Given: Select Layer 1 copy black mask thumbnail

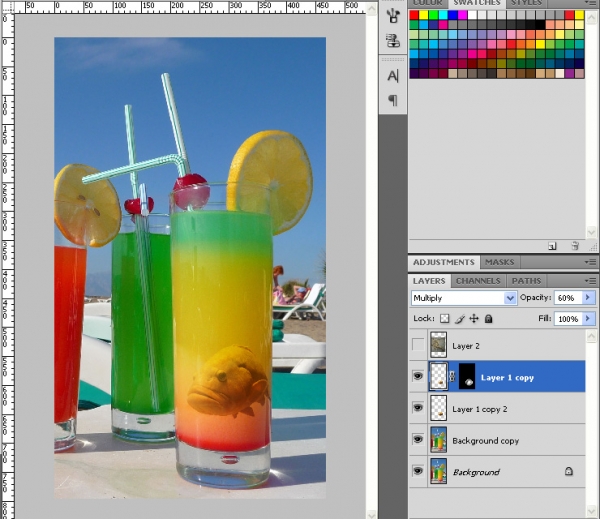Looking at the screenshot, I should (467, 377).
